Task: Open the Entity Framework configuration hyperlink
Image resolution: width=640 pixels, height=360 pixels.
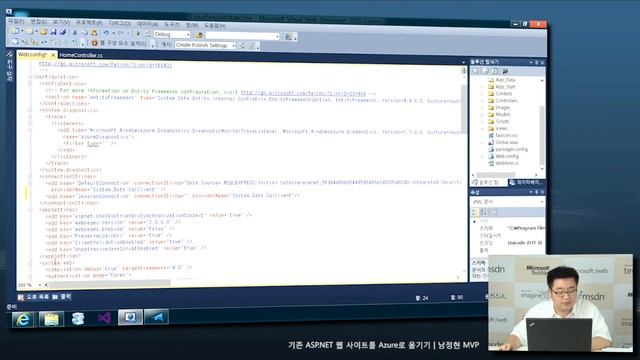Action: (303, 93)
